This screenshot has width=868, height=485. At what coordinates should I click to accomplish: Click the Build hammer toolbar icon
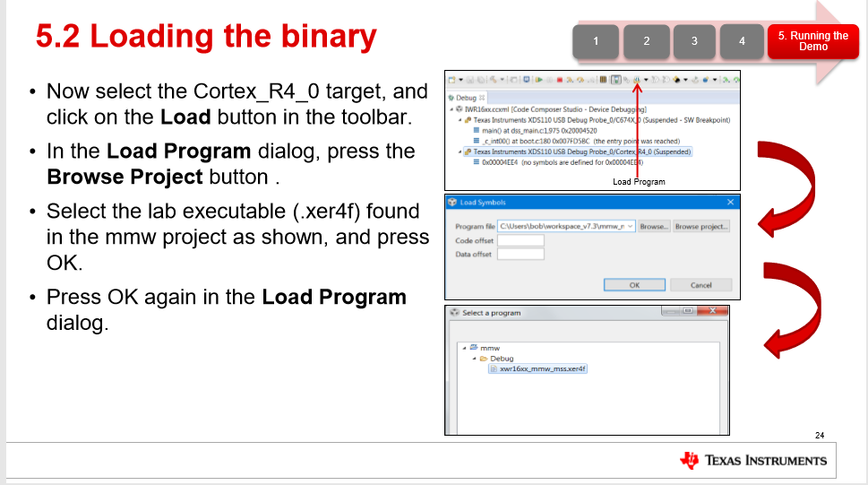[x=494, y=80]
